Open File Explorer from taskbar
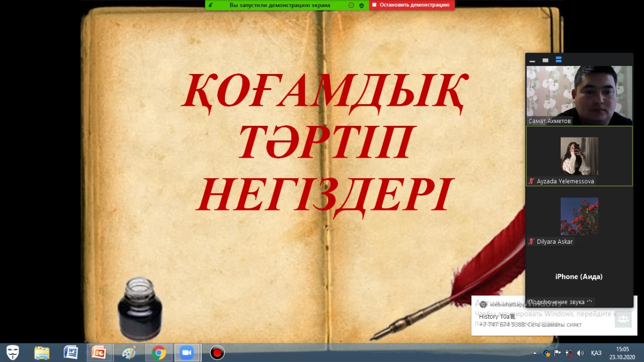Screen dimensions: 644x362 tap(42, 352)
